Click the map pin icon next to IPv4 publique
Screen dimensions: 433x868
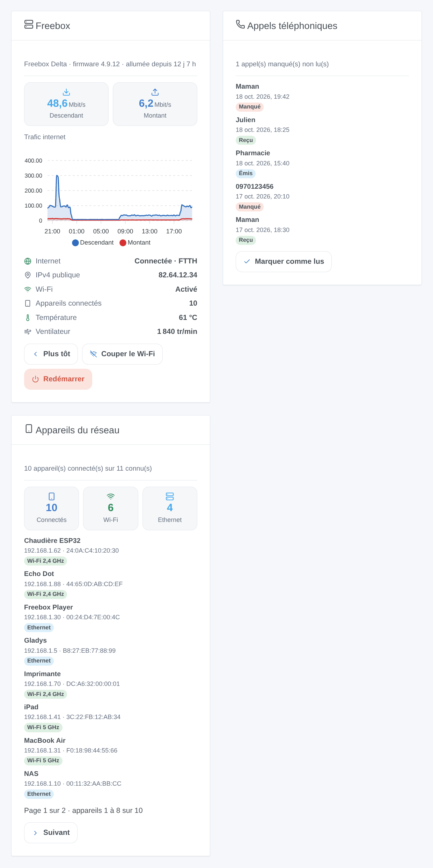[x=28, y=275]
